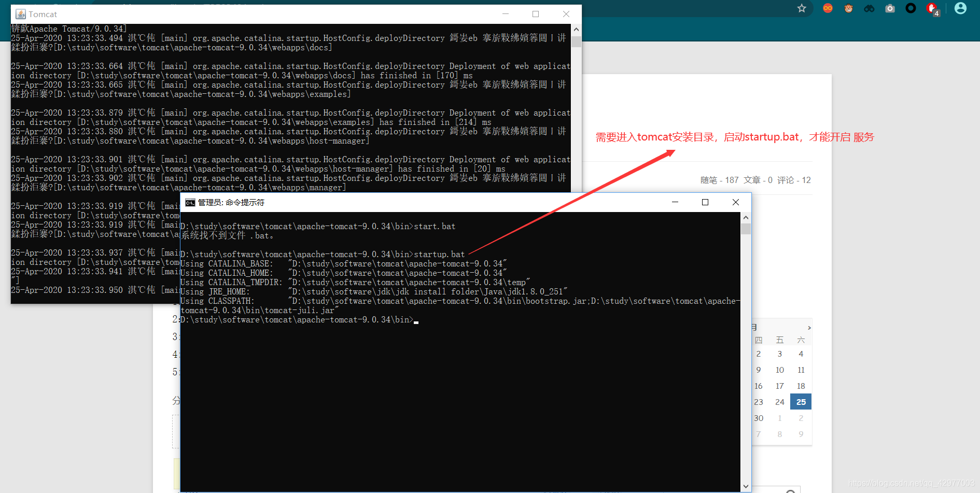This screenshot has height=493, width=980.
Task: Select date 3 in the calendar
Action: (x=779, y=354)
